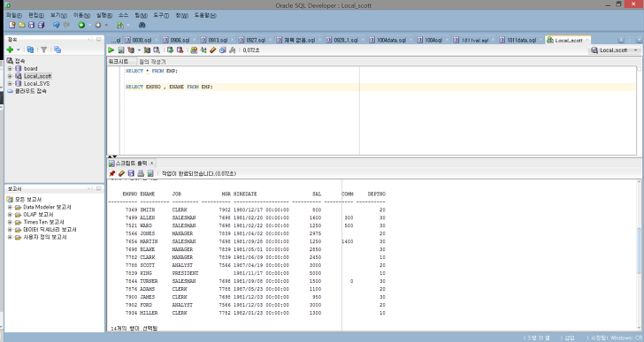Open the View (보기) menu
This screenshot has width=644, height=342.
(58, 15)
